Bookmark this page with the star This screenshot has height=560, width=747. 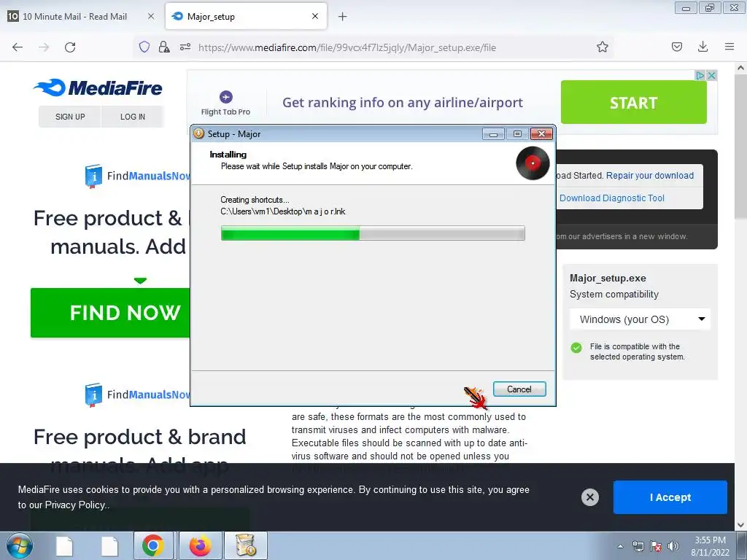pos(602,47)
